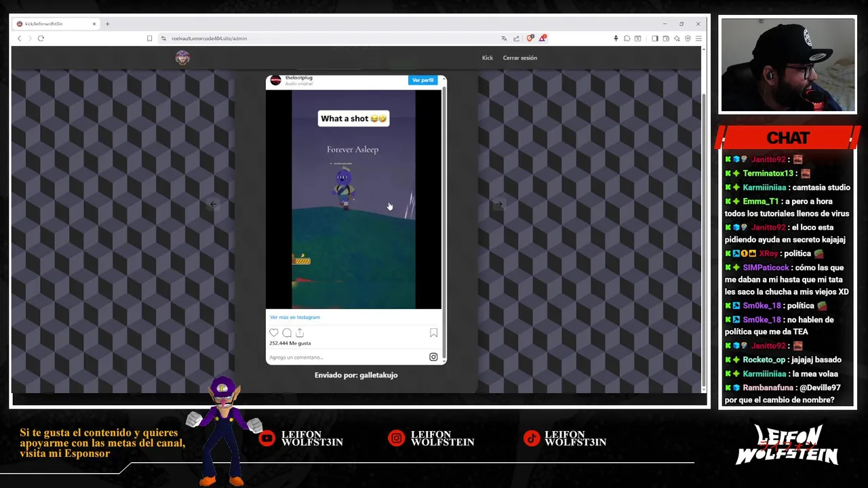
Task: Go to next reel with right arrow
Action: coord(498,204)
